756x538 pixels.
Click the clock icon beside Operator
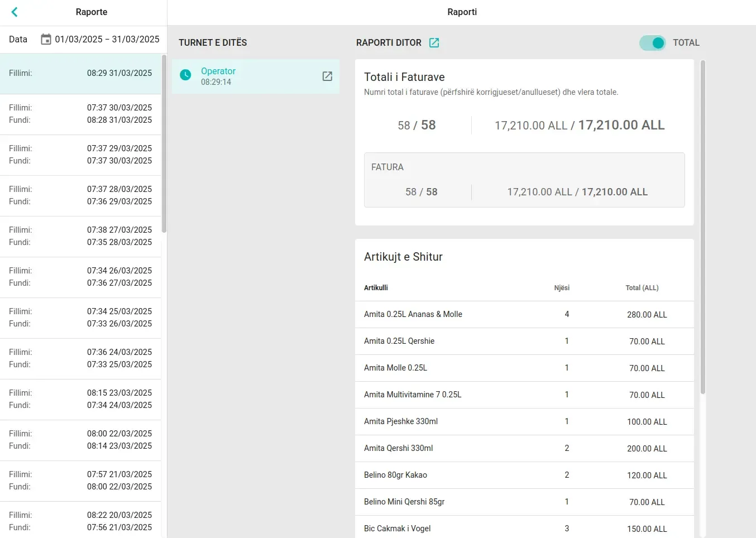(x=185, y=75)
